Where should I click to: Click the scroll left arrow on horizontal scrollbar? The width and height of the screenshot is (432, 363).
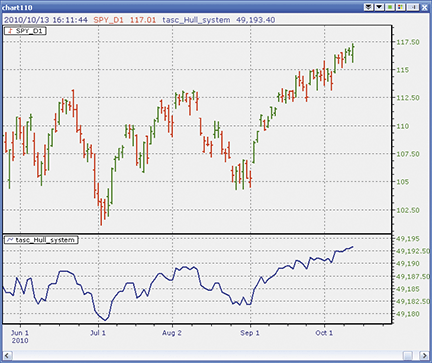click(7, 355)
